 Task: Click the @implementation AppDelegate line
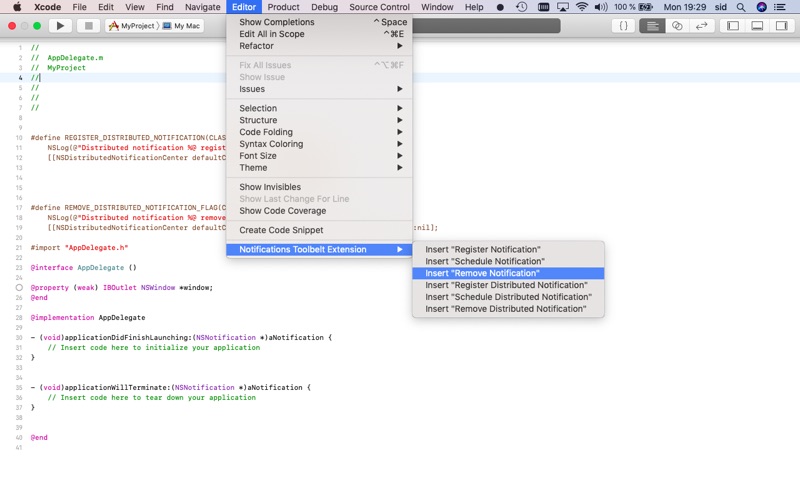pyautogui.click(x=88, y=317)
